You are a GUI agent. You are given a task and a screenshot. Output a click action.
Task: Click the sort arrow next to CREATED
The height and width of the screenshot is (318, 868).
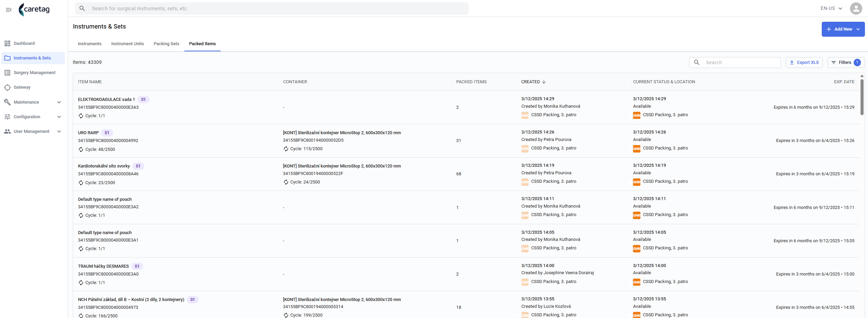[544, 82]
